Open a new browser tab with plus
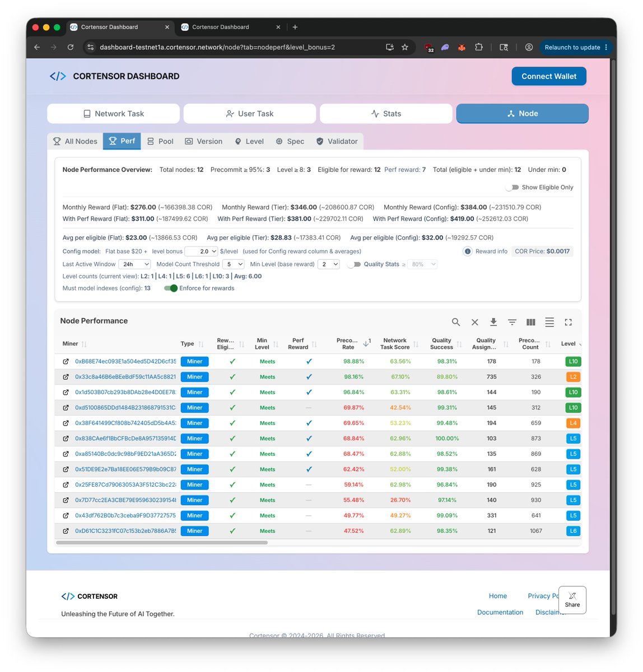This screenshot has height=672, width=643. click(295, 27)
